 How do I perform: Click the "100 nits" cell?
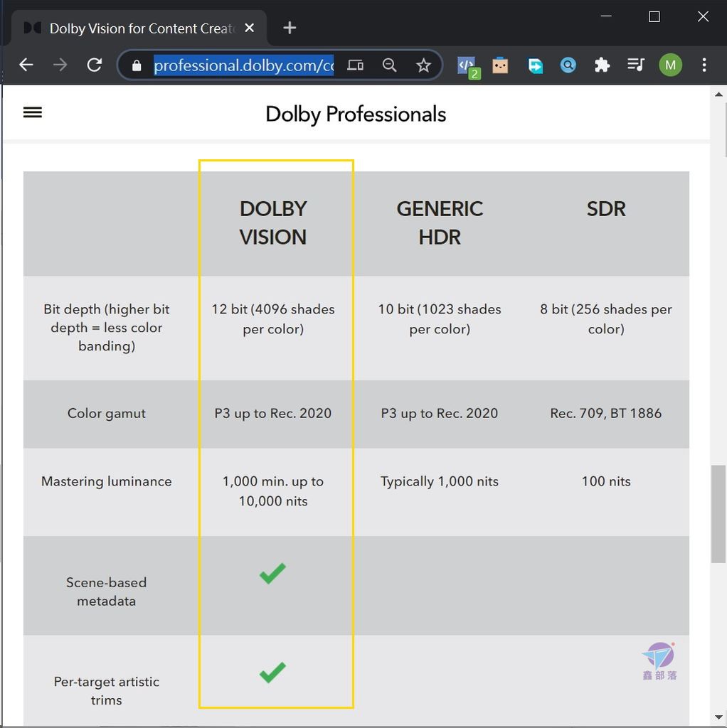606,481
